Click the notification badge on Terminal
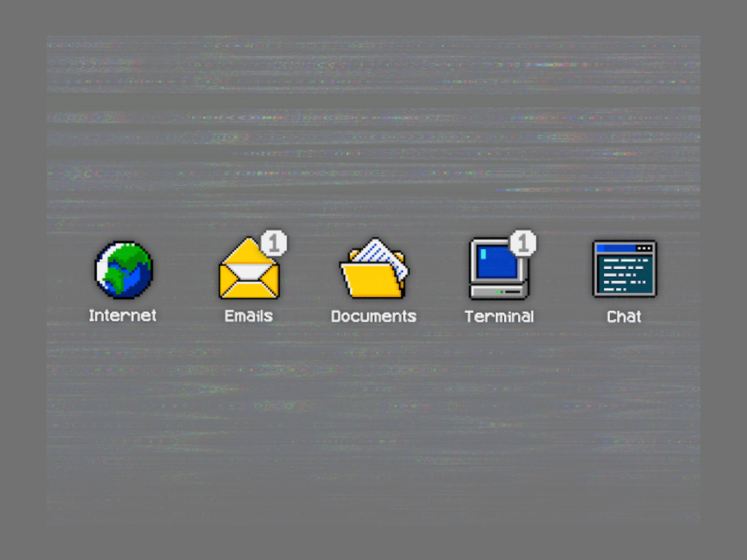 (x=523, y=243)
